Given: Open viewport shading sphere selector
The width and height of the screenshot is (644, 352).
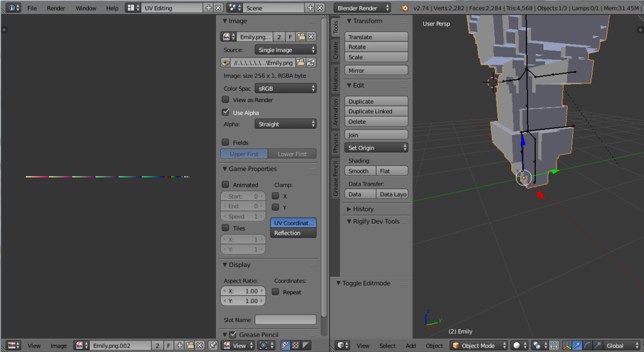Looking at the screenshot, I should (x=519, y=346).
